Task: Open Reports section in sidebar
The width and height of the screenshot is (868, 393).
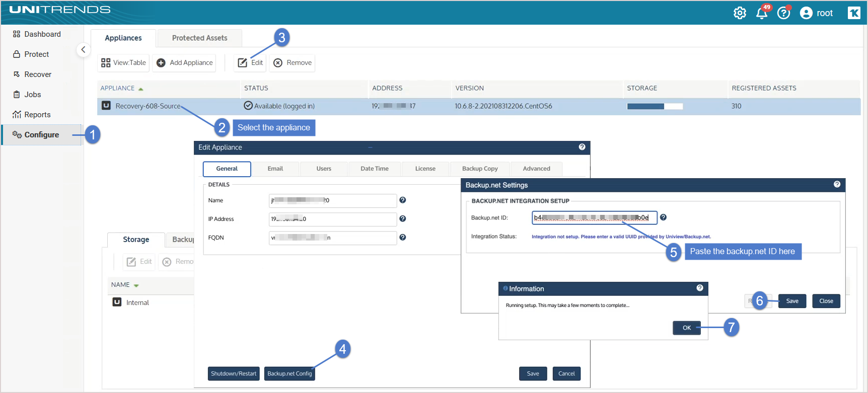Action: pyautogui.click(x=32, y=115)
